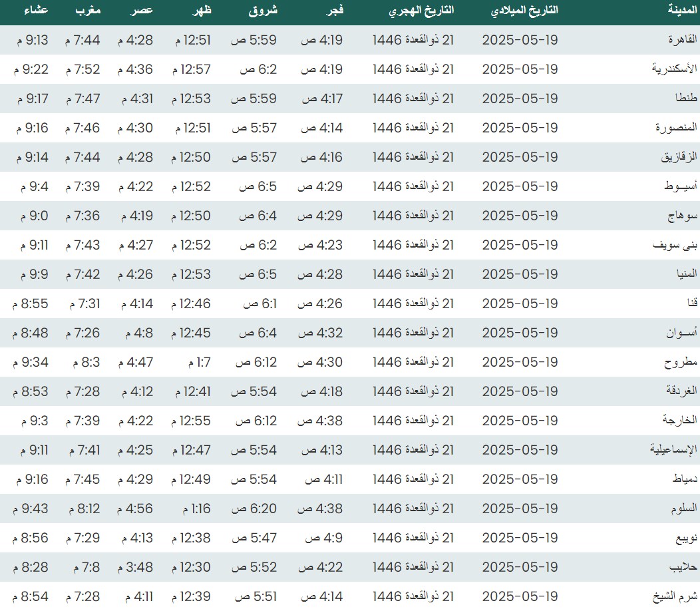Select the مغرب column header
This screenshot has width=700, height=611.
coord(88,11)
